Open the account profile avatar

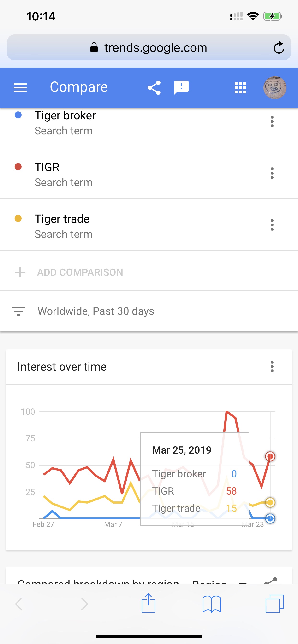pyautogui.click(x=275, y=88)
